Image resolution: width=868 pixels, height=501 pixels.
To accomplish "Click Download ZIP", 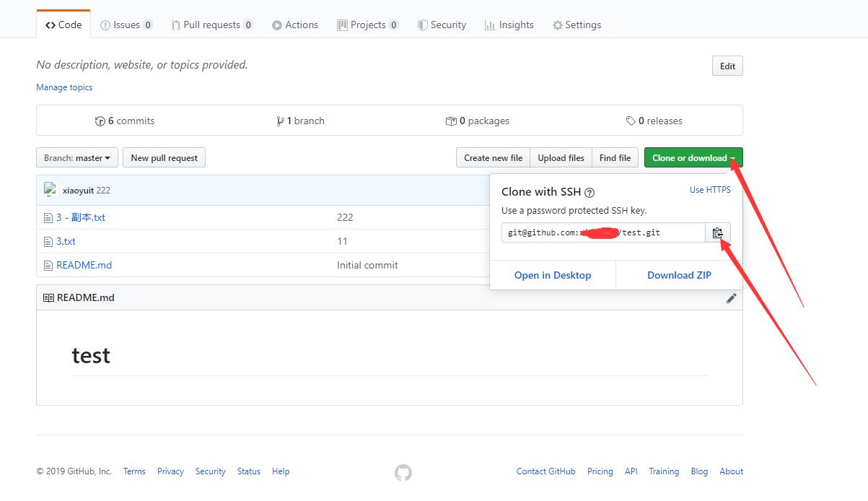I will coord(679,275).
